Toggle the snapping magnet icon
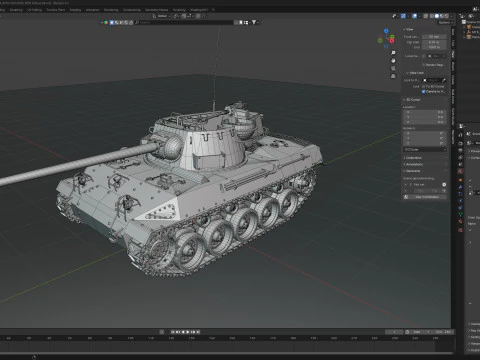The height and width of the screenshot is (360, 480). (x=183, y=16)
